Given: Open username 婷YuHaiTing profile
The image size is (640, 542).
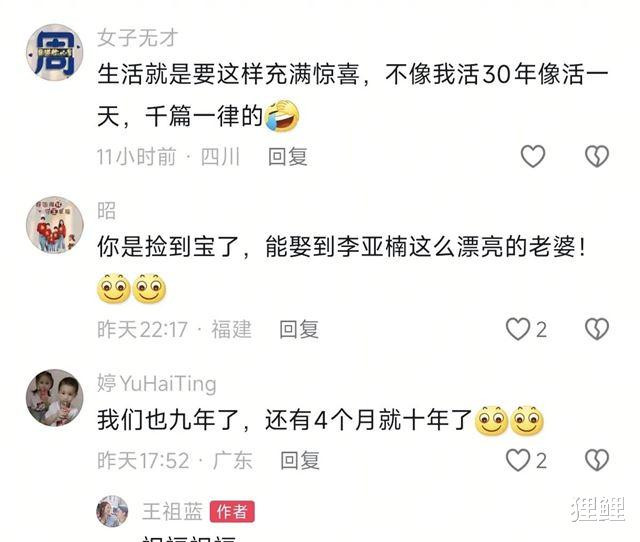Looking at the screenshot, I should (157, 384).
